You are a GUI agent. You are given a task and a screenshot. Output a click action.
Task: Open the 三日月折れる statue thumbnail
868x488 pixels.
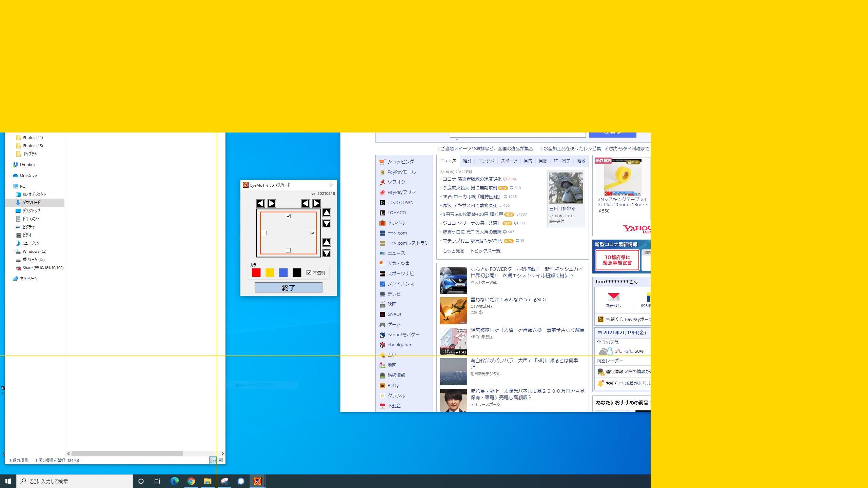pyautogui.click(x=566, y=188)
